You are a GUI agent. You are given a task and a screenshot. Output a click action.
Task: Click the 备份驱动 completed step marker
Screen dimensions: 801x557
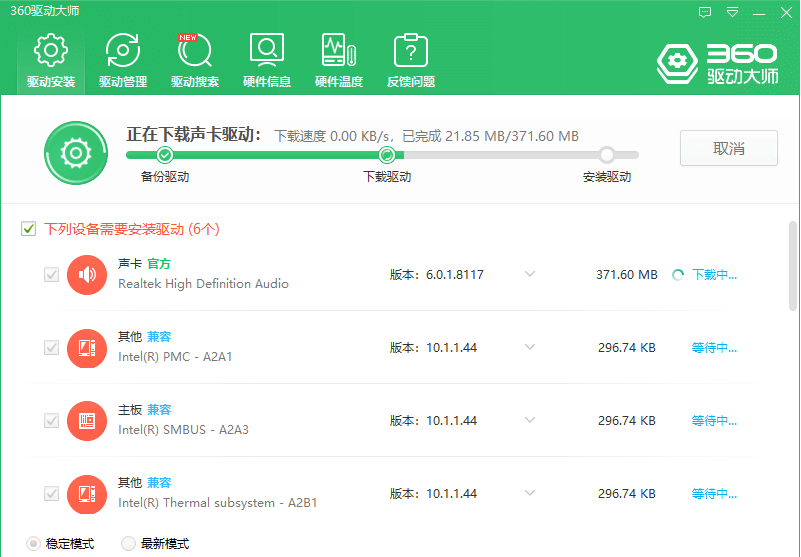[x=164, y=154]
